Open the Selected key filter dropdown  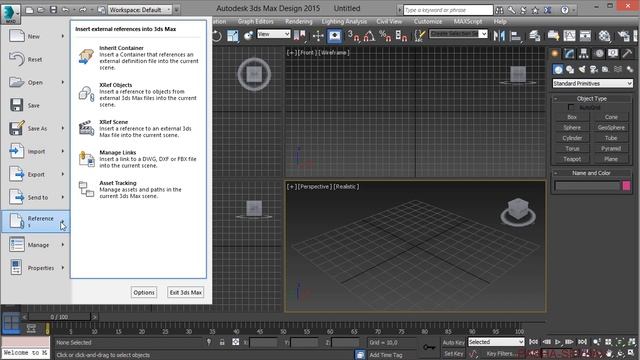[496, 342]
